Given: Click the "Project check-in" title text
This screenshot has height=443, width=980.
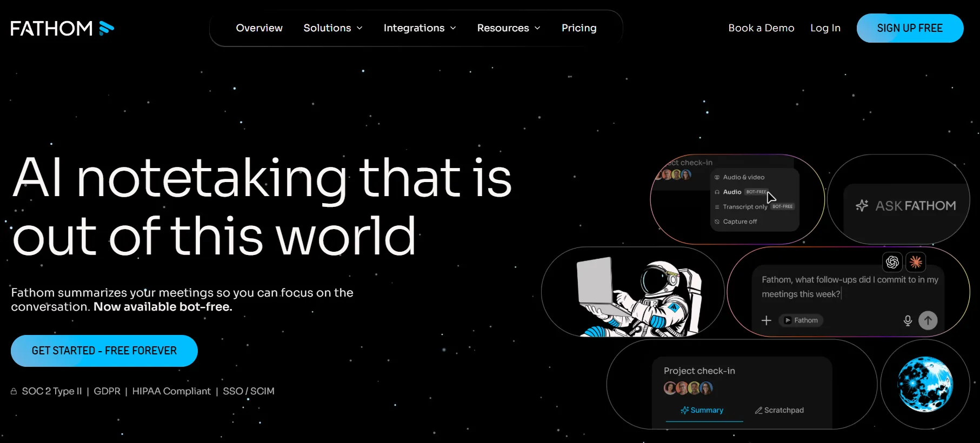Looking at the screenshot, I should [x=699, y=371].
